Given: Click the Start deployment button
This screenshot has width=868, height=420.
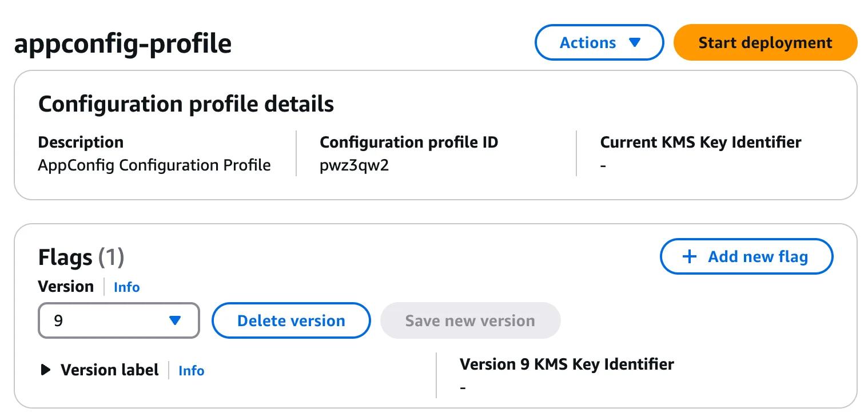Looking at the screenshot, I should click(x=765, y=42).
